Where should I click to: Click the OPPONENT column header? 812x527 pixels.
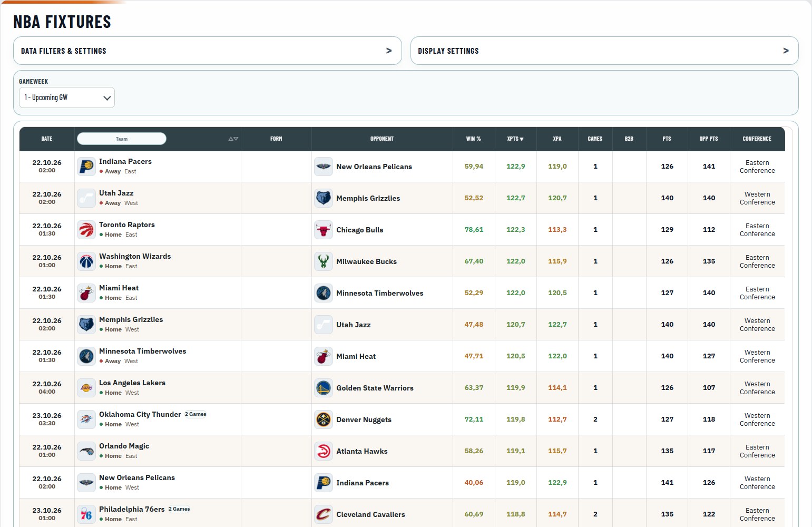(382, 139)
